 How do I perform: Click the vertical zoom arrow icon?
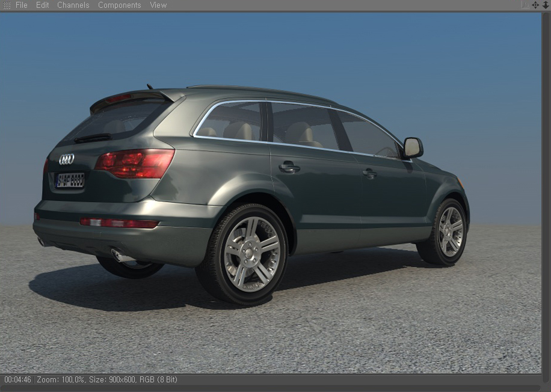[546, 5]
